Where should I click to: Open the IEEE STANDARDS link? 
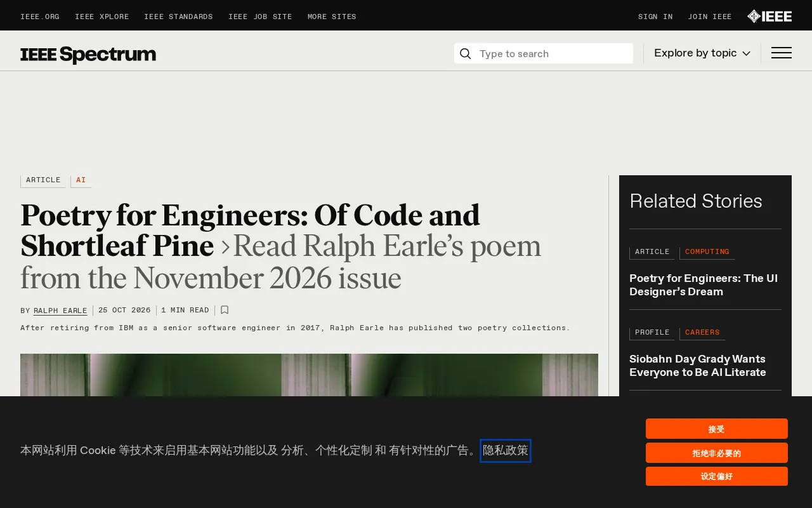(178, 17)
